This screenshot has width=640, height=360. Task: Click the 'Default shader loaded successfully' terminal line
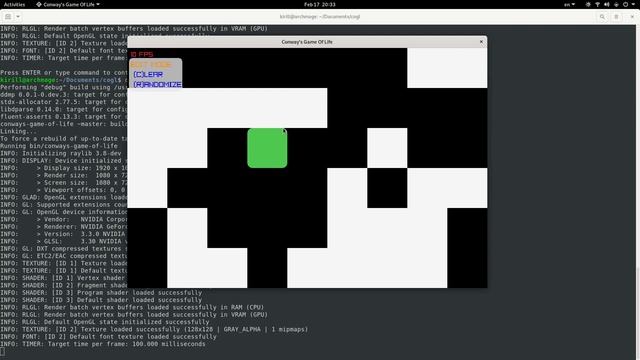[x=101, y=300]
